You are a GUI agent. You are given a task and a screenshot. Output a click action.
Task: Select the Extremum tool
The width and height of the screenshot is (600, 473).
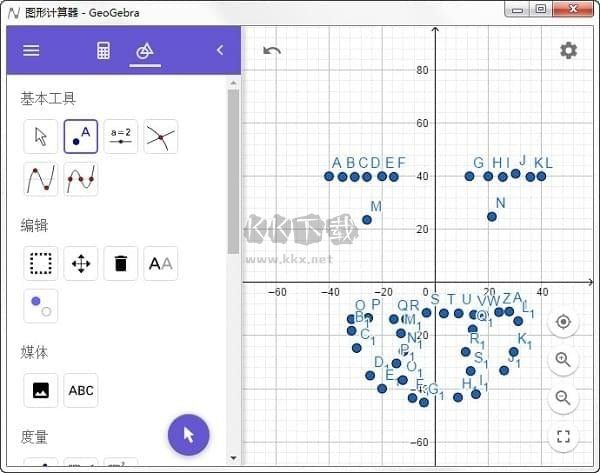pyautogui.click(x=41, y=179)
